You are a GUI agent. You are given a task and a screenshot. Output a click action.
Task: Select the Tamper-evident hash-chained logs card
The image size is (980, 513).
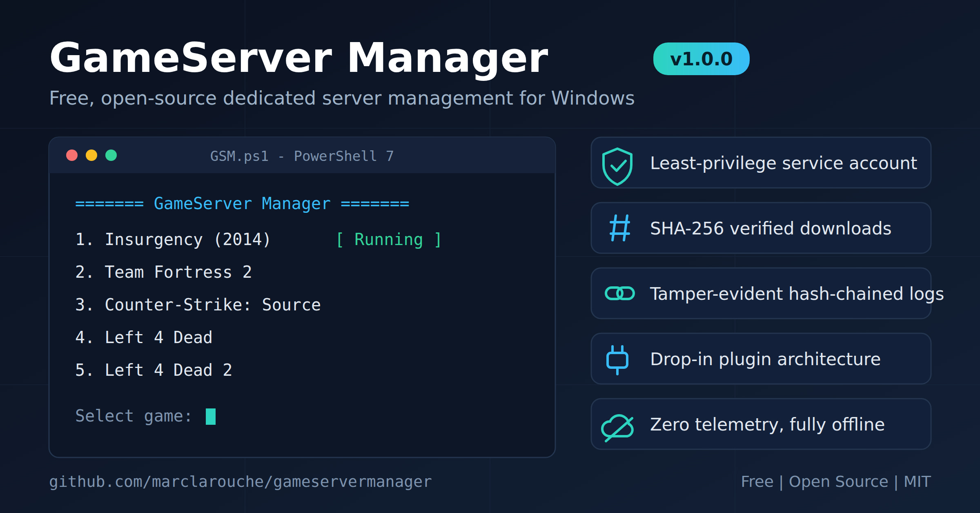pos(761,293)
